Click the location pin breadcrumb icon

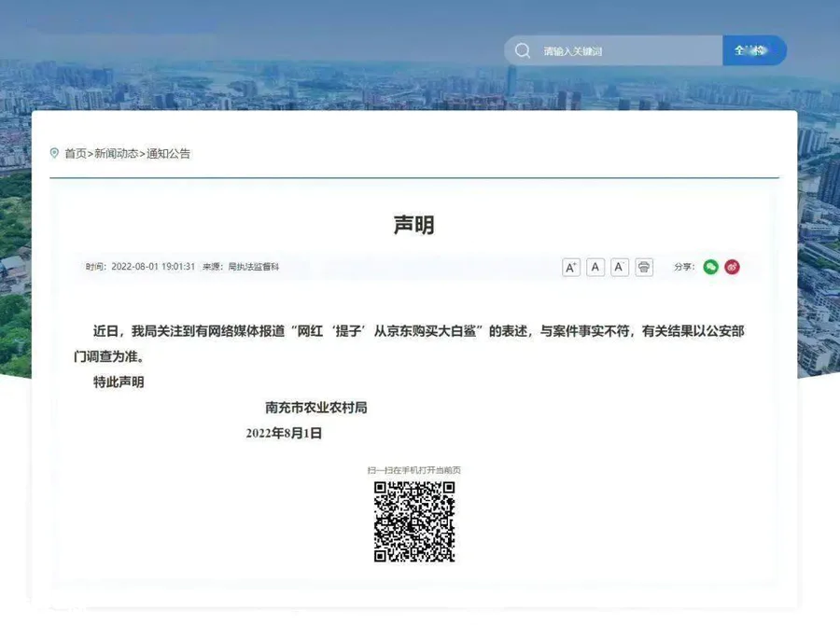(x=54, y=153)
